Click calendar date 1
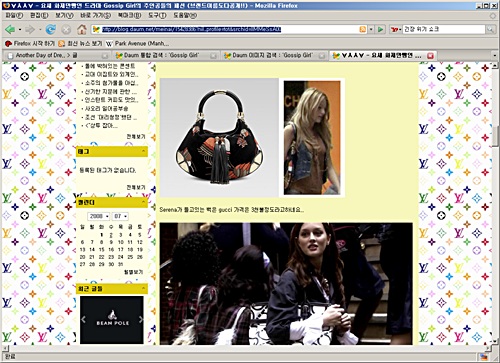The width and height of the screenshot is (500, 363). pyautogui.click(x=102, y=235)
